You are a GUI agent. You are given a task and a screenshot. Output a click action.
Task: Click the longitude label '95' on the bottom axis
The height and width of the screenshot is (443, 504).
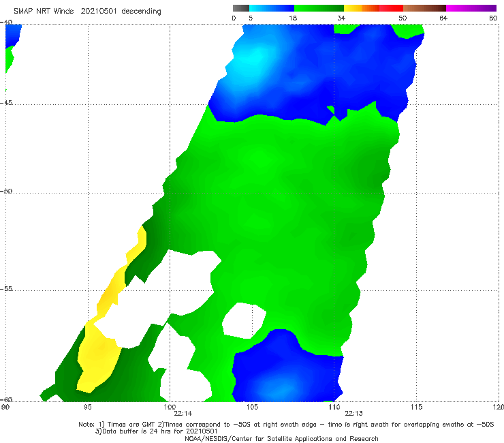coord(87,407)
